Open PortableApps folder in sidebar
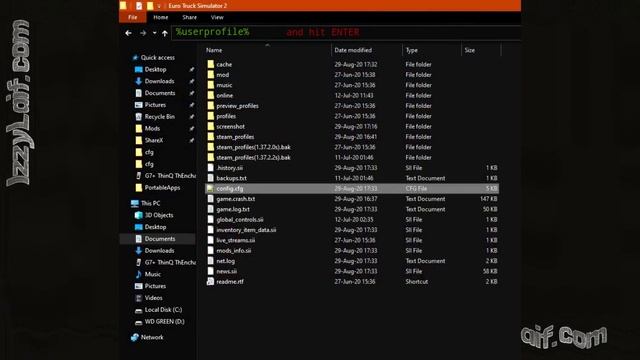The height and width of the screenshot is (360, 640). point(162,188)
